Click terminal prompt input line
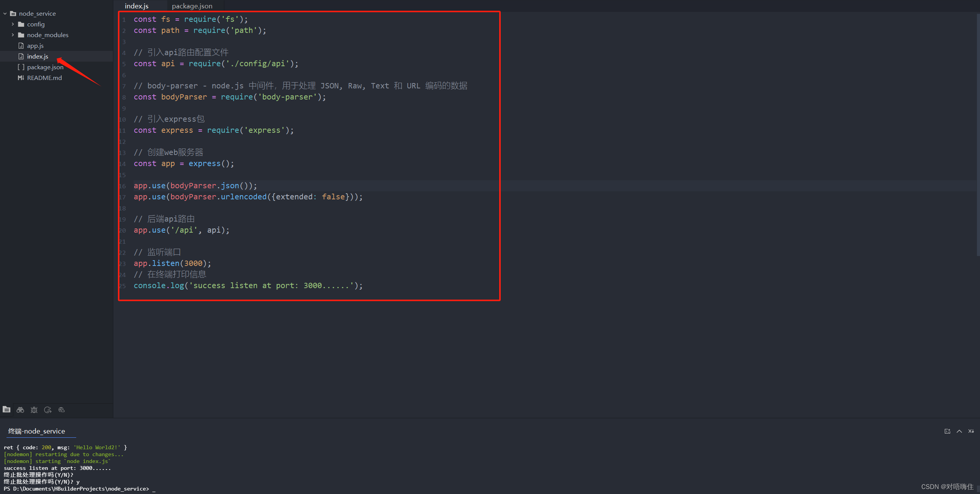The height and width of the screenshot is (494, 980). pos(154,489)
